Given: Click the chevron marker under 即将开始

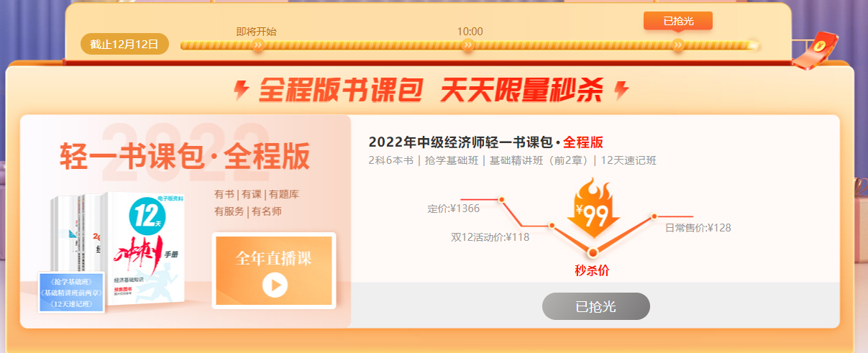Looking at the screenshot, I should click(x=257, y=45).
